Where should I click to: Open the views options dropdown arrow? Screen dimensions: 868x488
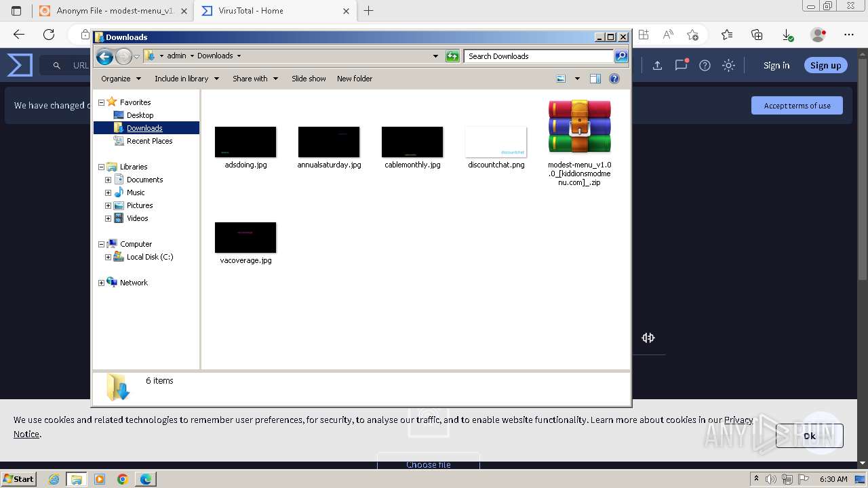click(577, 79)
